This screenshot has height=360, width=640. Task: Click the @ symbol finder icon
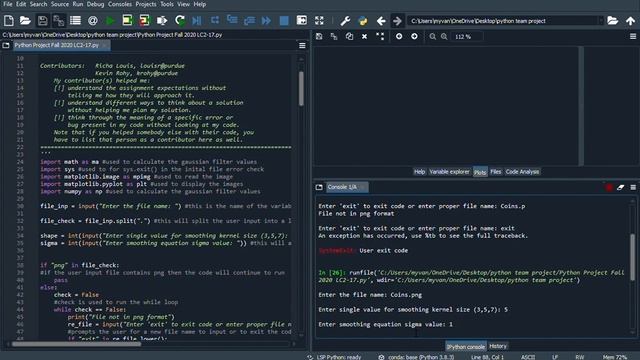tap(93, 20)
